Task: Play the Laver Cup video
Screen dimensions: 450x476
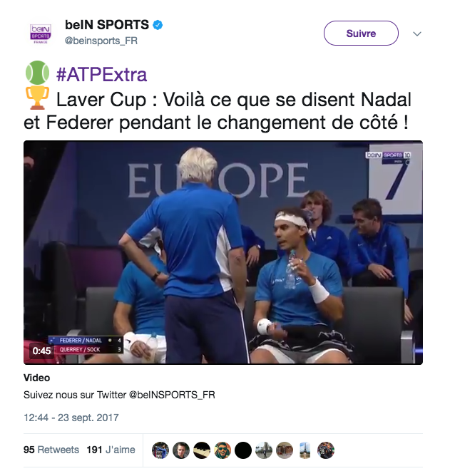Action: 223,252
